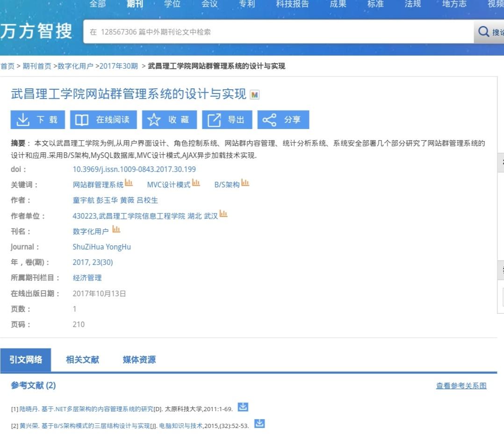Switch to 媒体资源 tab
This screenshot has width=504, height=442.
click(x=139, y=360)
